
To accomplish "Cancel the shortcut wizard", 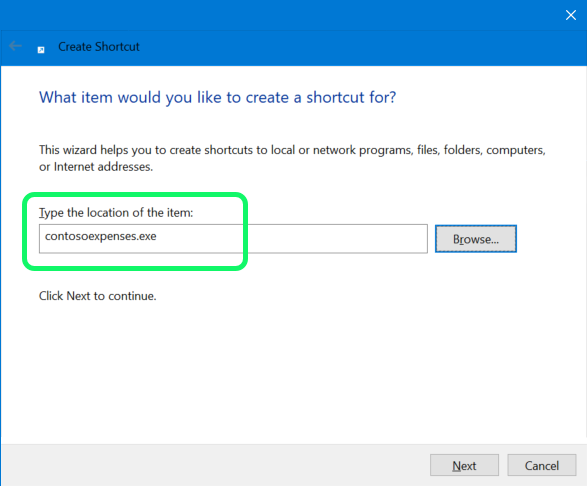I will [541, 465].
